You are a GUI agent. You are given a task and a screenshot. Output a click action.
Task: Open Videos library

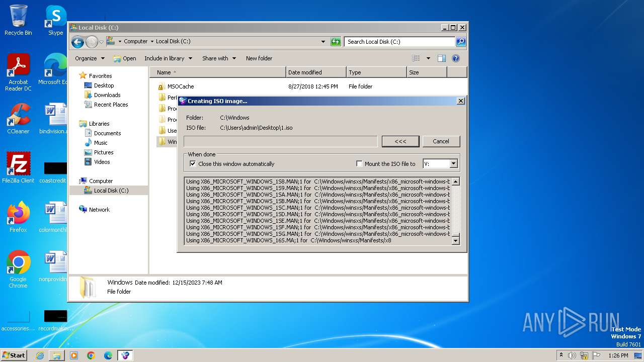pos(102,162)
